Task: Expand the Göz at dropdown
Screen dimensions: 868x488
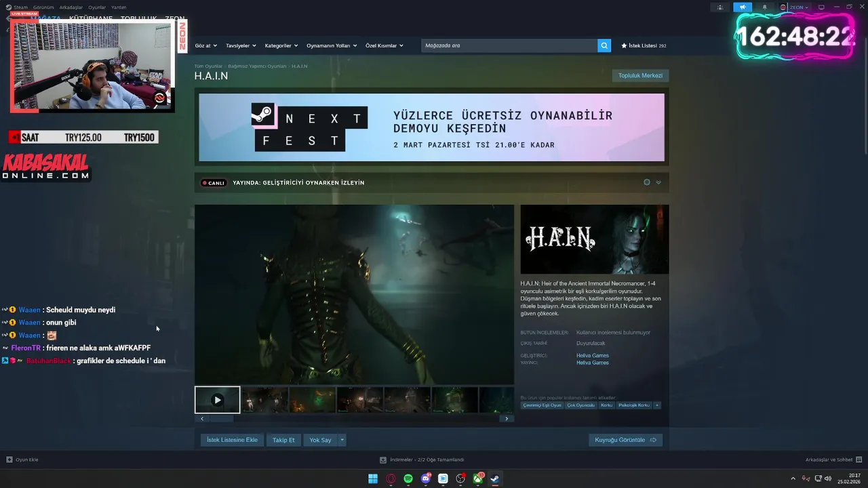Action: pos(206,45)
